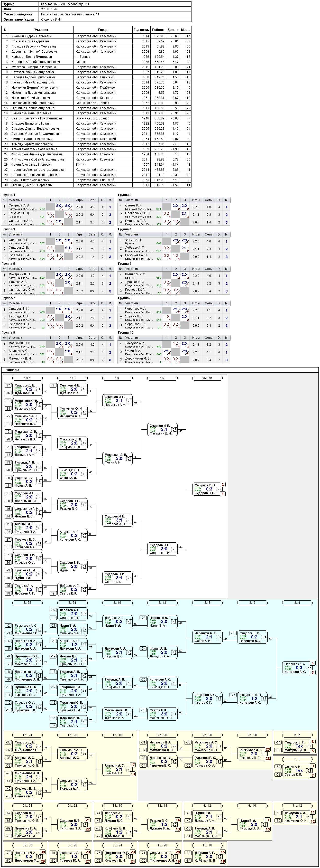Screen dimensions: 320x868
Task: Click the name "Филимонова Софья Александровна"
Action: click(x=38, y=159)
